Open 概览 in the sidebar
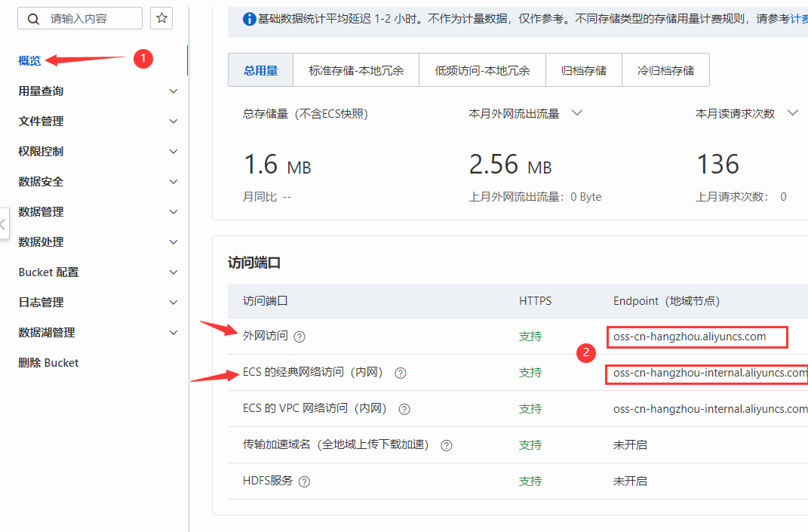Viewport: 808px width, 532px height. pos(30,61)
